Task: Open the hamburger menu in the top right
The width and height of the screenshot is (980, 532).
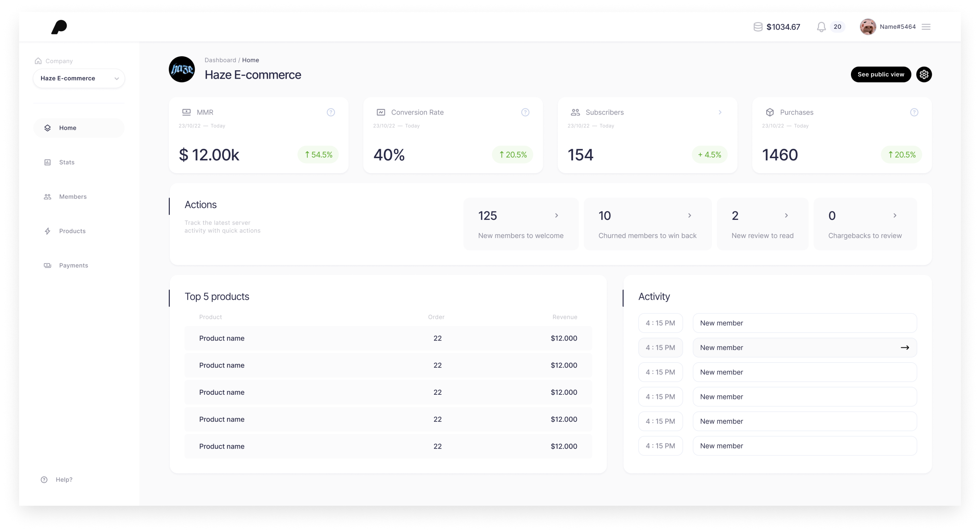Action: (926, 27)
